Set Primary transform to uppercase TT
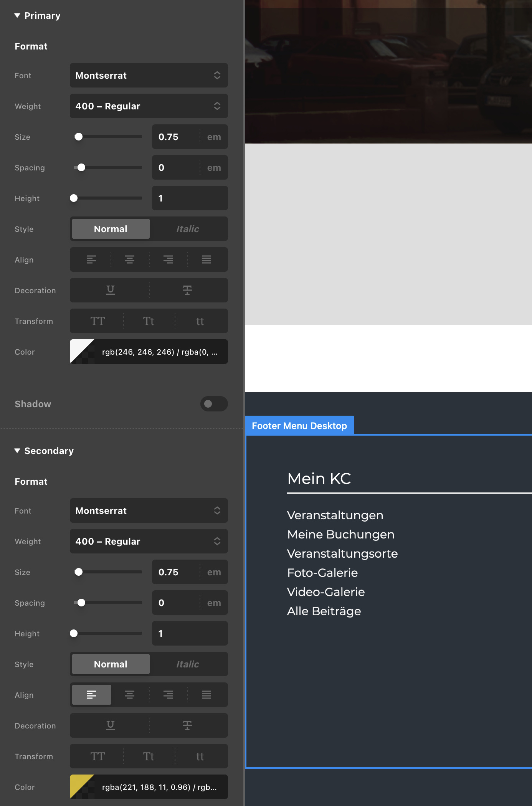Image resolution: width=532 pixels, height=806 pixels. click(x=97, y=321)
